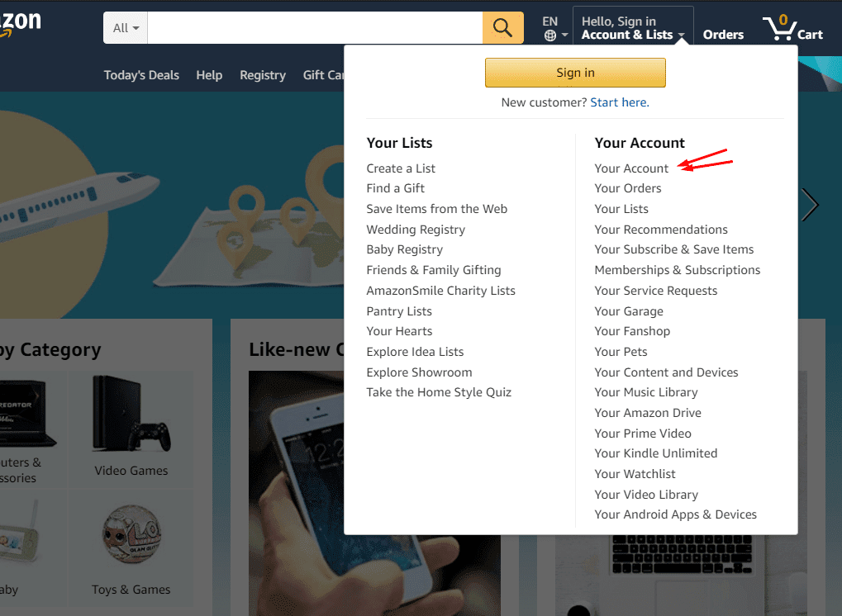Expand the All departments search dropdown
Viewport: 842px width, 616px height.
[126, 28]
